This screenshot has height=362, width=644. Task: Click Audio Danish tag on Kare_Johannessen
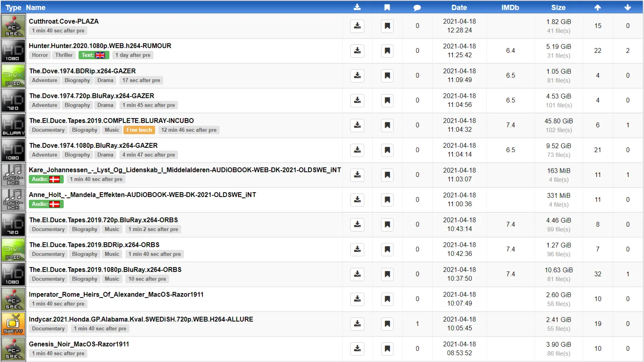pyautogui.click(x=46, y=179)
